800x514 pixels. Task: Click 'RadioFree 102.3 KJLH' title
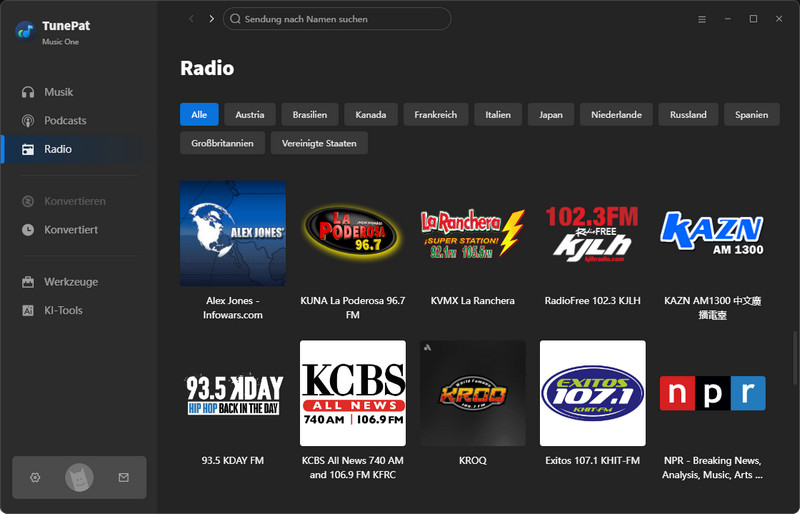click(x=592, y=301)
